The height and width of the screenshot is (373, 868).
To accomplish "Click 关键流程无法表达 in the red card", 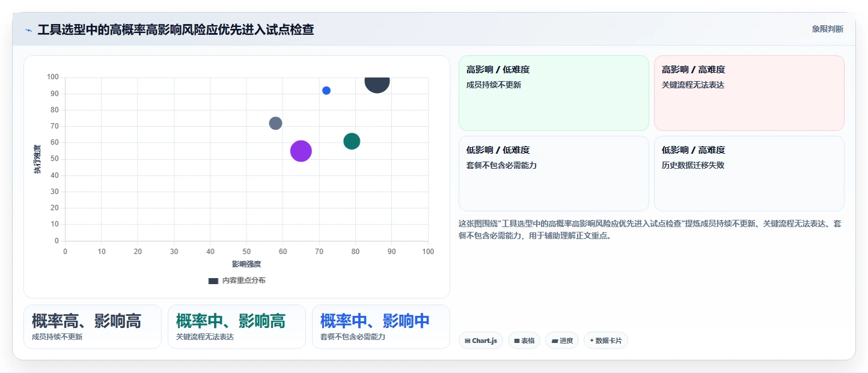I will click(x=693, y=85).
